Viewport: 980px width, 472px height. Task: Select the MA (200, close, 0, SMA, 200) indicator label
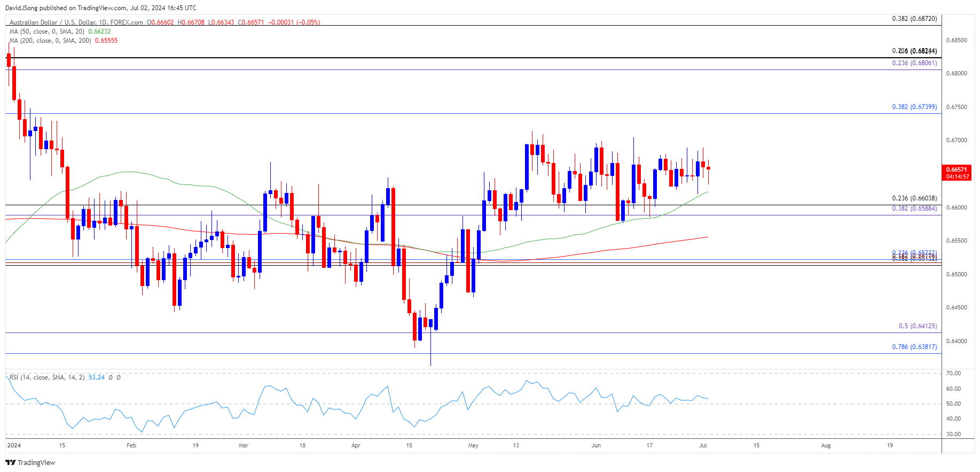click(50, 41)
